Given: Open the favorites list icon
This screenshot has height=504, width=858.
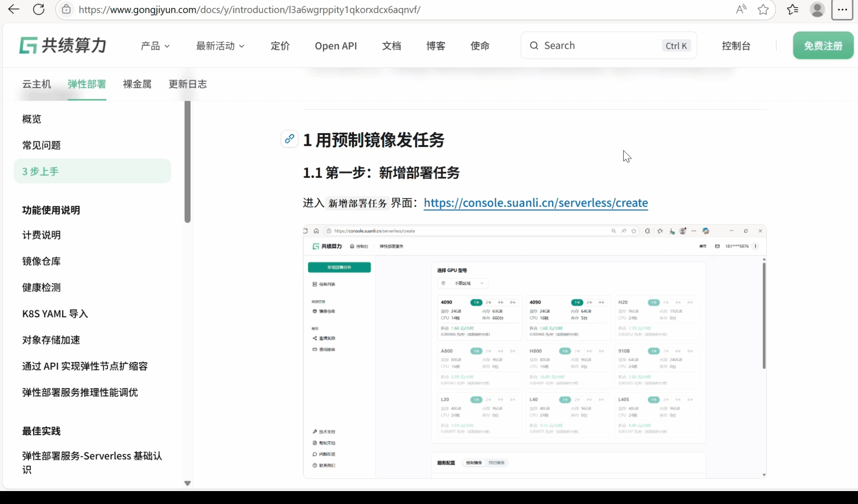Looking at the screenshot, I should pos(793,9).
